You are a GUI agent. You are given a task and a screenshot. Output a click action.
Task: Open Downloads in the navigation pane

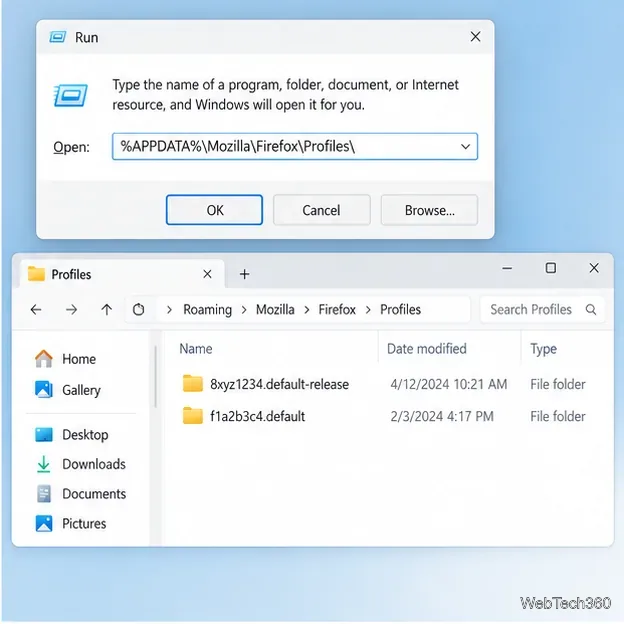[80, 464]
